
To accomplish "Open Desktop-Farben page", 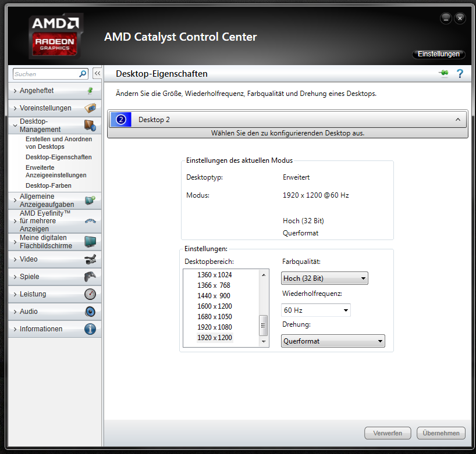I will point(48,185).
